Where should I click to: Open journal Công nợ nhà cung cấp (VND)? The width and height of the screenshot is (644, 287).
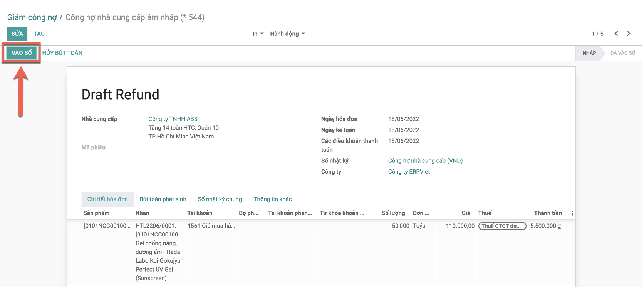tap(425, 161)
